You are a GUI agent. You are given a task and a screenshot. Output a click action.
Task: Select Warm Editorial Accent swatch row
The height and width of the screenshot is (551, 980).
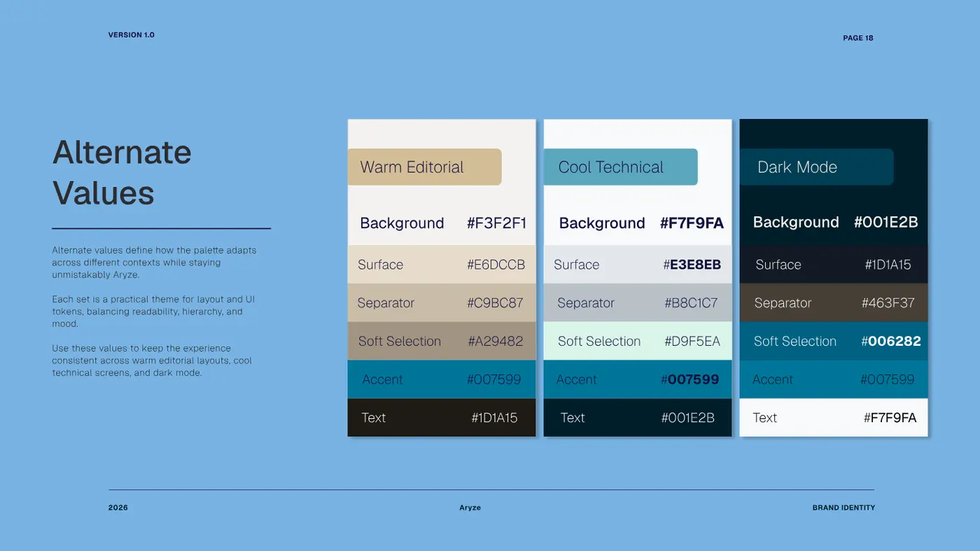coord(442,379)
